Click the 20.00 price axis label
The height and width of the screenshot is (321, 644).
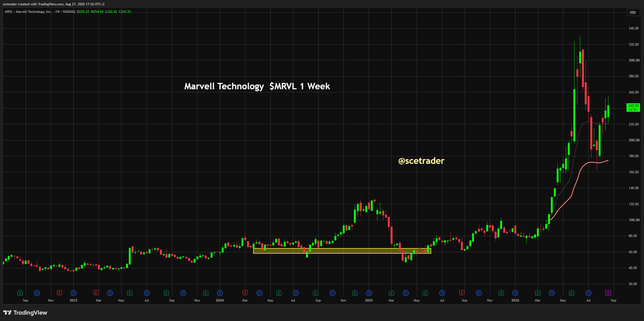pos(633,284)
